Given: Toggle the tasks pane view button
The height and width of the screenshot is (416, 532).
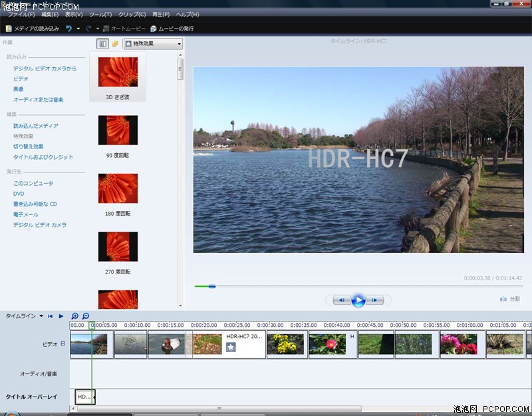Looking at the screenshot, I should click(x=102, y=44).
